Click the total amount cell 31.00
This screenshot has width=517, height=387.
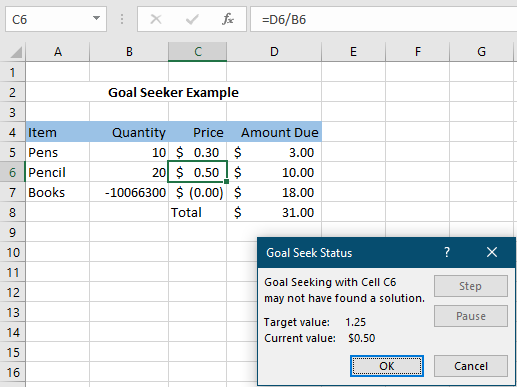(x=274, y=212)
